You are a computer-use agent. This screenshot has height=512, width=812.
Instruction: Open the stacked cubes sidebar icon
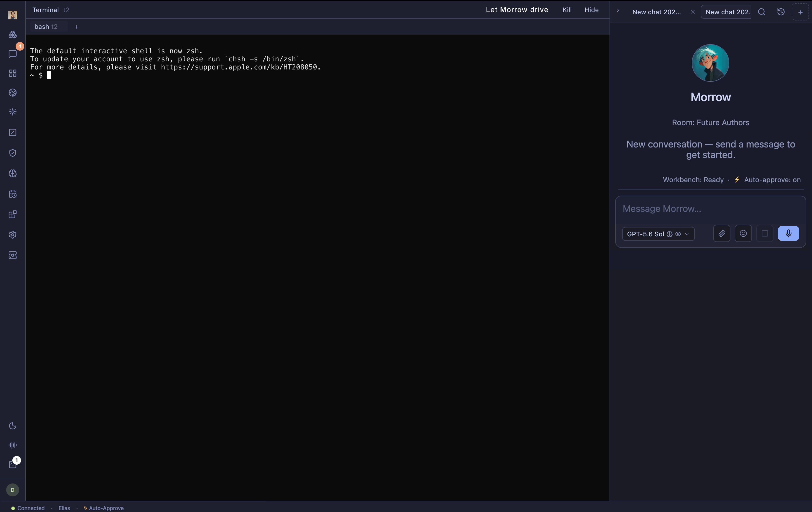click(x=12, y=35)
